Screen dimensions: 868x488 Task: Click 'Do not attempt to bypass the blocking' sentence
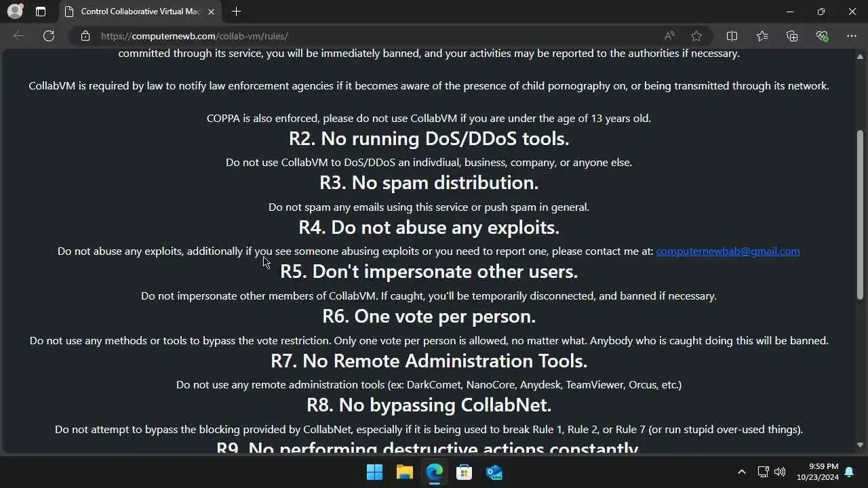pos(429,430)
